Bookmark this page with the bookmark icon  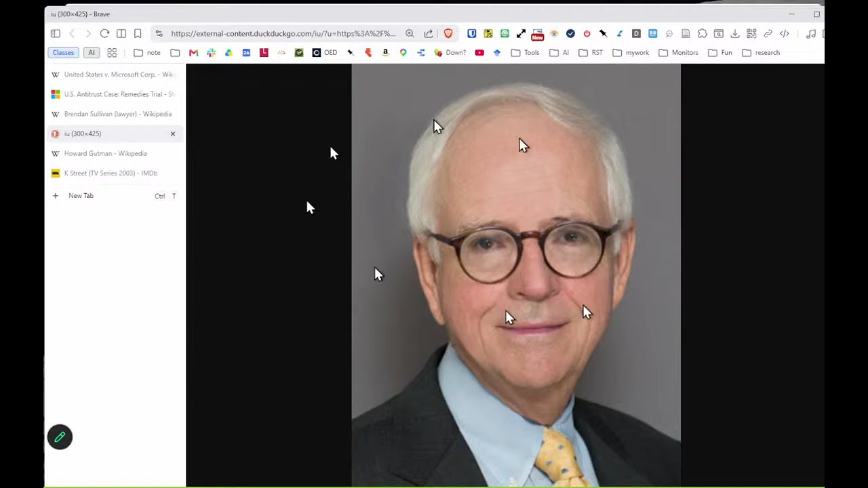(138, 33)
